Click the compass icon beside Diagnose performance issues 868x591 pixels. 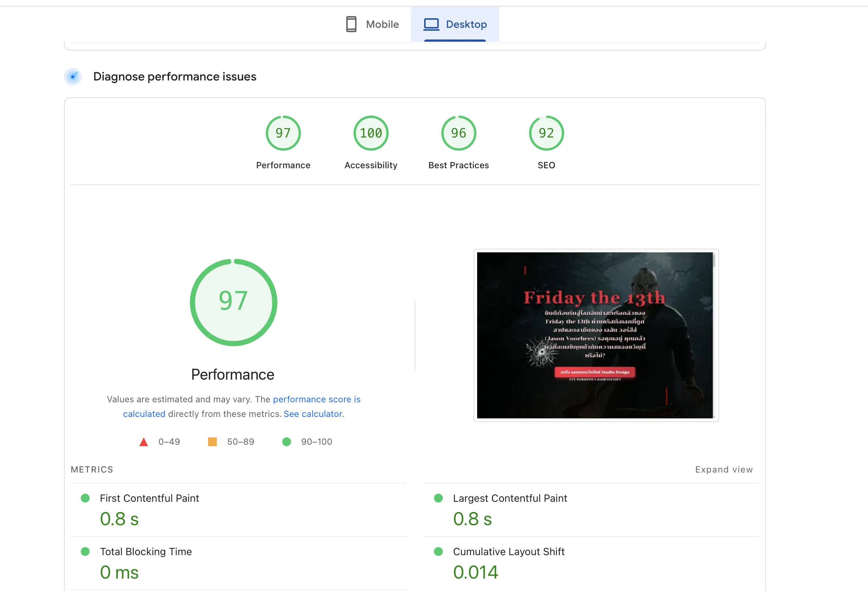coord(73,76)
